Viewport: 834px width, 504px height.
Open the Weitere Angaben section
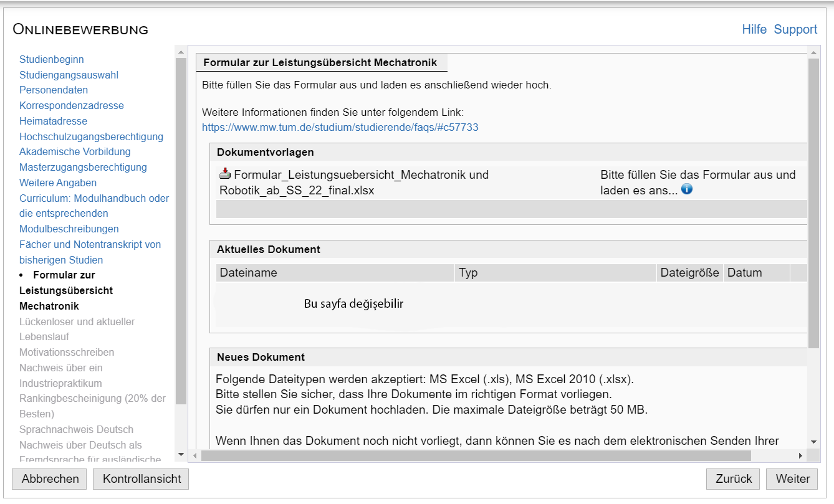[x=58, y=183]
